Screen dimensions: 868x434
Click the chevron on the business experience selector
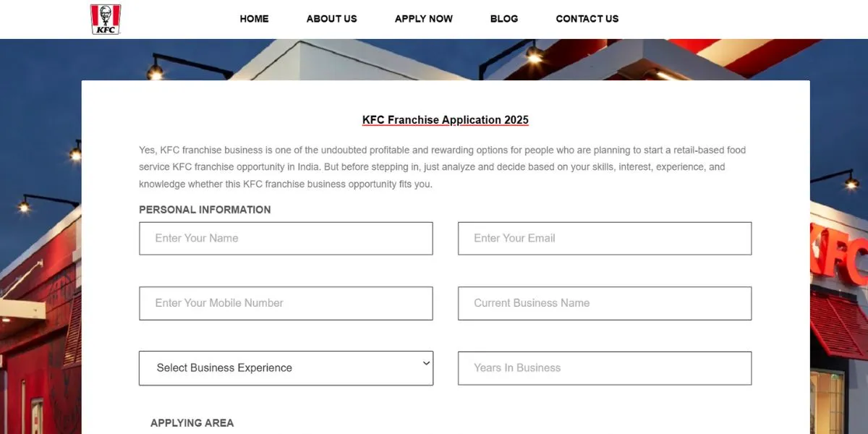pos(426,363)
